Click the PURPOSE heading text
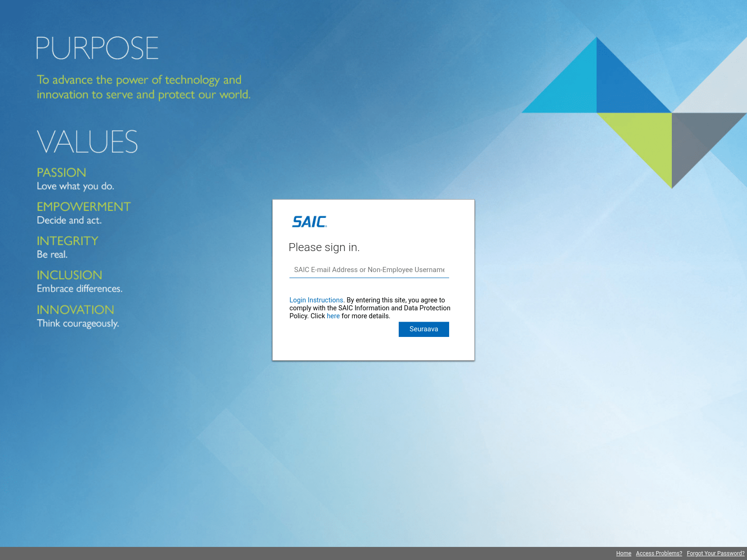This screenshot has width=747, height=560. tap(98, 48)
